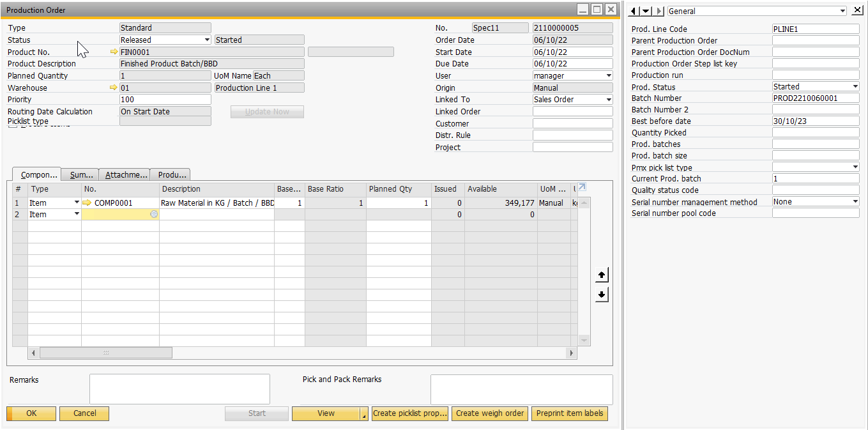Go to previous category in side panel
Screen dimensions: 868x430
[x=634, y=11]
